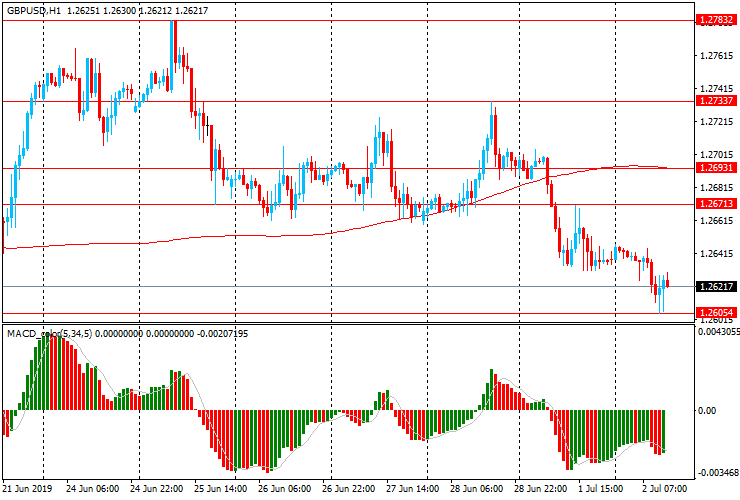This screenshot has height=500, width=740.
Task: Click the 28 Jun 22:00 time label
Action: click(x=541, y=489)
